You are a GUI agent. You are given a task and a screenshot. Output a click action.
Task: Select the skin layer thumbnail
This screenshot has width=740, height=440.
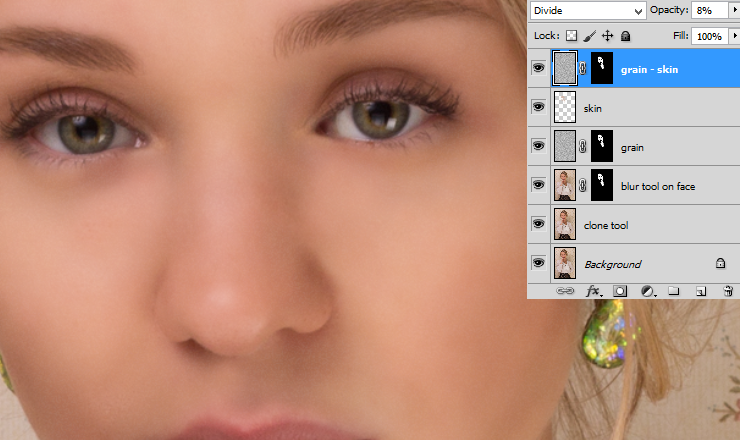(565, 107)
